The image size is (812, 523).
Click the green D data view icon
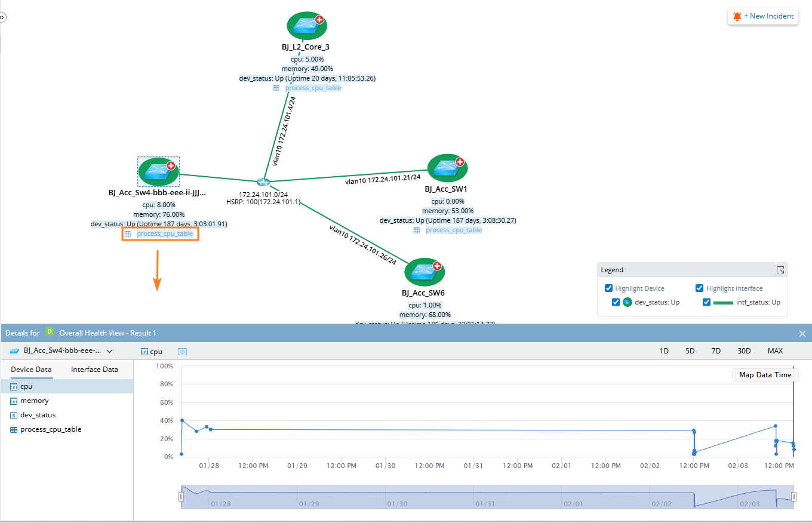(50, 332)
